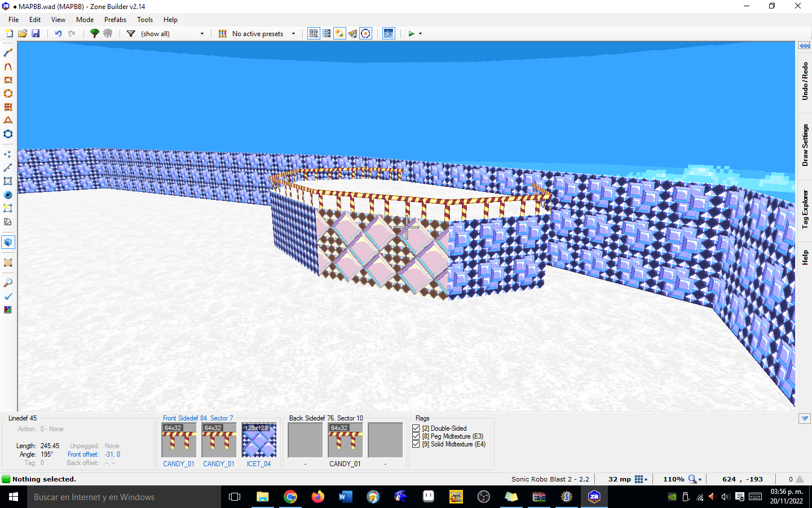Viewport: 812px width, 508px height.
Task: Click the Redo arrow in the toolbar
Action: 72,34
